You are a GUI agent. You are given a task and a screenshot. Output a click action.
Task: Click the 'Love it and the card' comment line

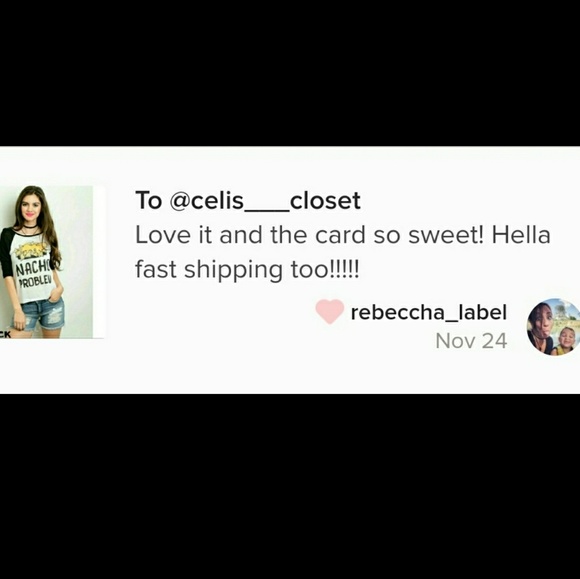tap(343, 235)
